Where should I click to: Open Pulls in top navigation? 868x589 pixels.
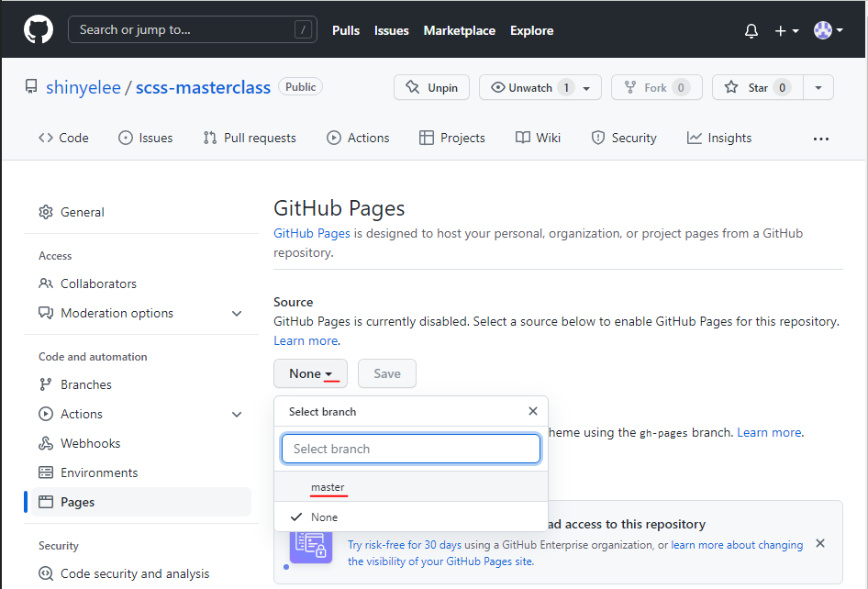[345, 30]
